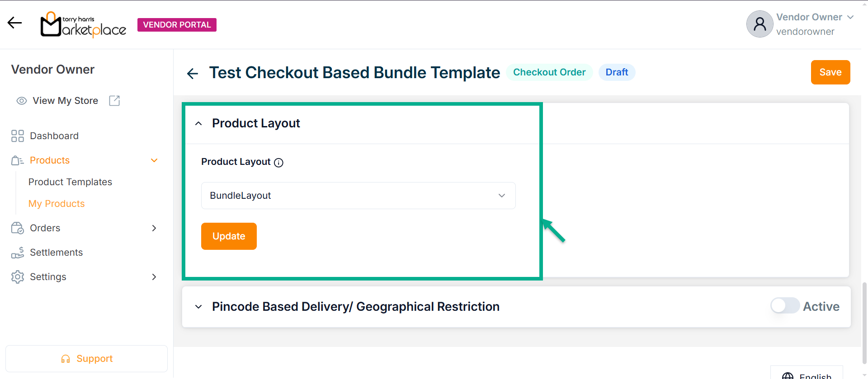The width and height of the screenshot is (868, 379).
Task: Click the headset Support icon
Action: click(x=66, y=359)
